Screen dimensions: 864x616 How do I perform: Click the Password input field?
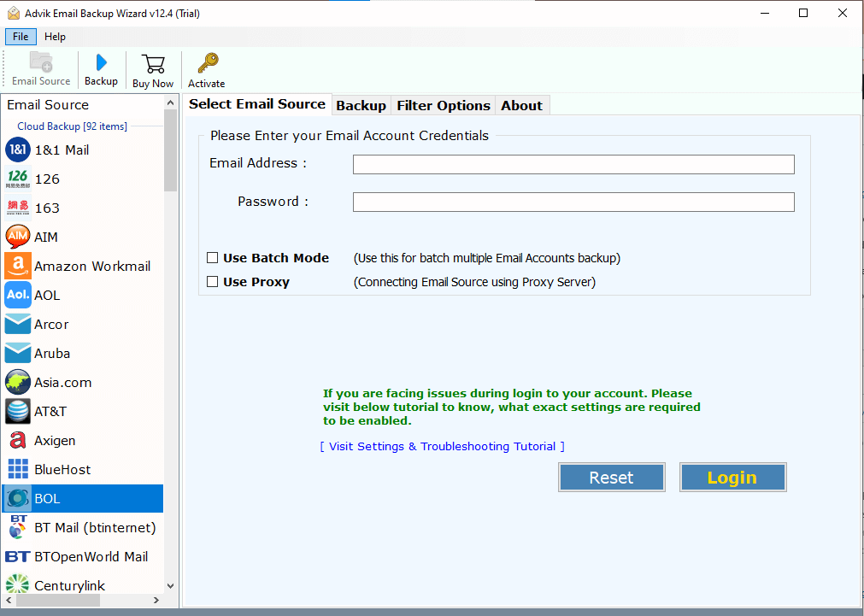click(573, 202)
